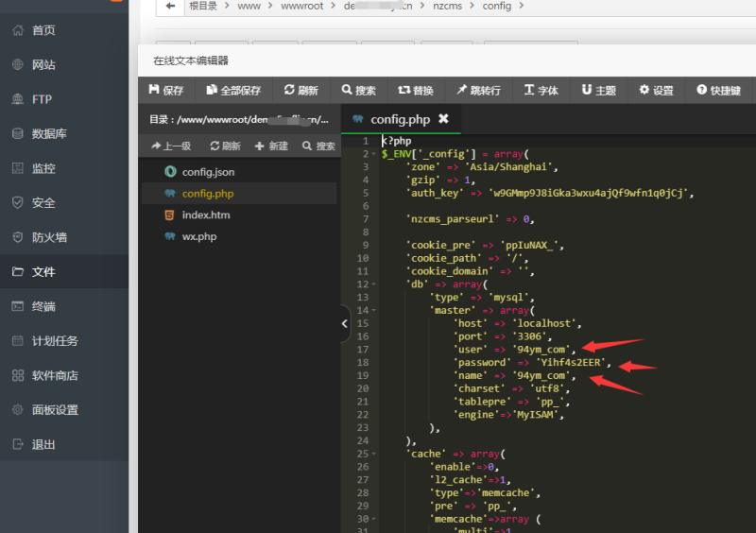
Task: Open 首页 home in sidebar
Action: point(43,30)
